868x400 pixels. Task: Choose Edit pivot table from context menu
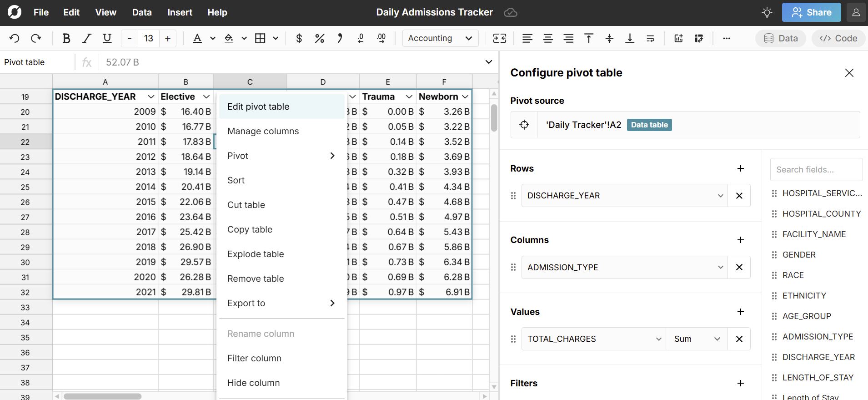(x=258, y=106)
